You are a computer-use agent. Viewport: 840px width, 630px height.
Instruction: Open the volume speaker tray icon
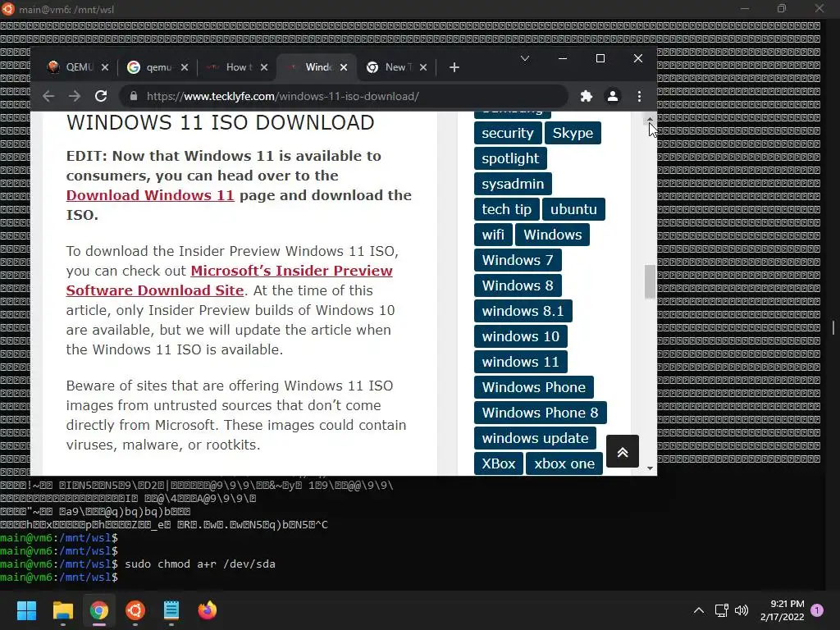click(742, 610)
